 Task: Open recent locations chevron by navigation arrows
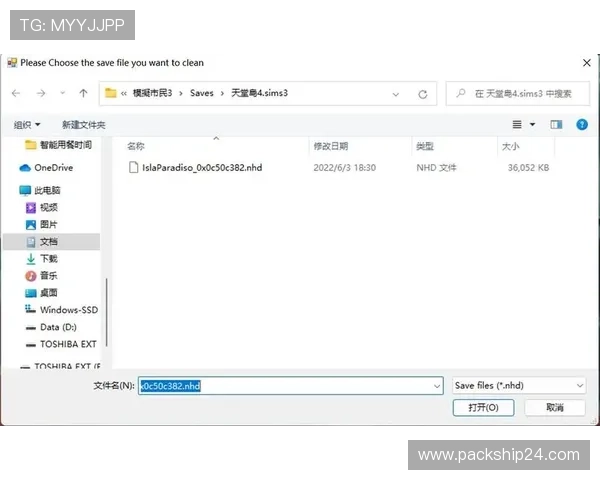(62, 93)
